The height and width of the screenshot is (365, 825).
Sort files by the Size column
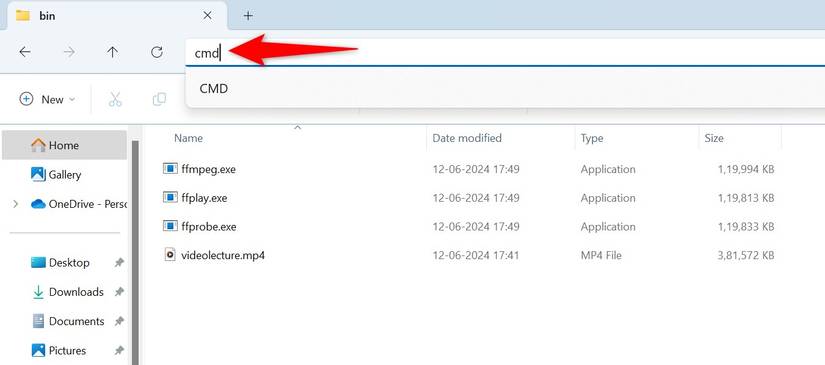pyautogui.click(x=714, y=138)
